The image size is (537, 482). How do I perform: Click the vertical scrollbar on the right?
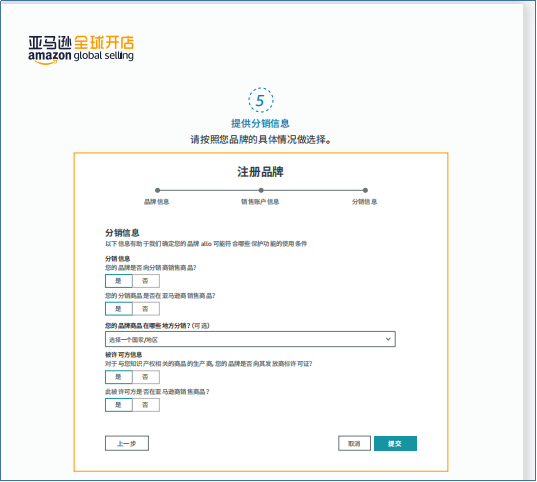tap(529, 240)
